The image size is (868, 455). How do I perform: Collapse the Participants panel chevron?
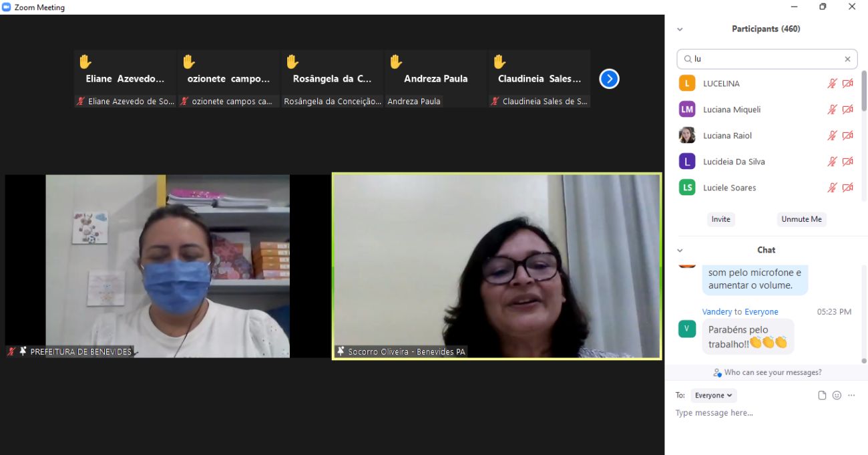click(x=680, y=29)
